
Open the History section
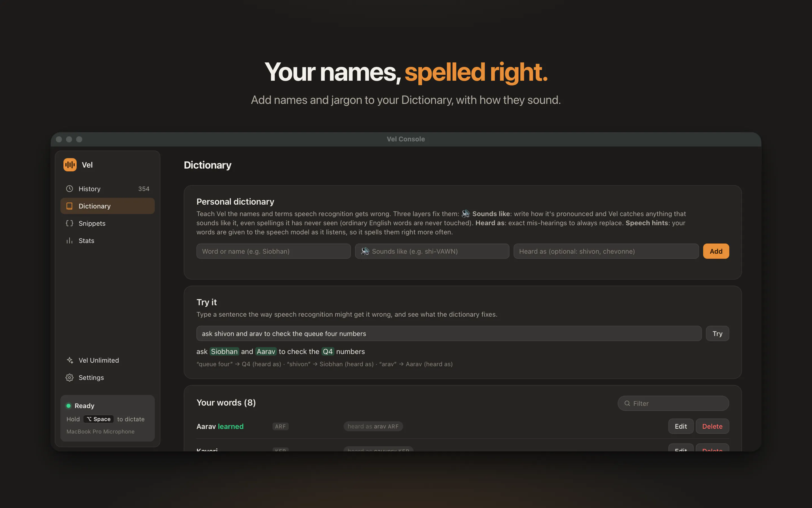[x=107, y=189]
